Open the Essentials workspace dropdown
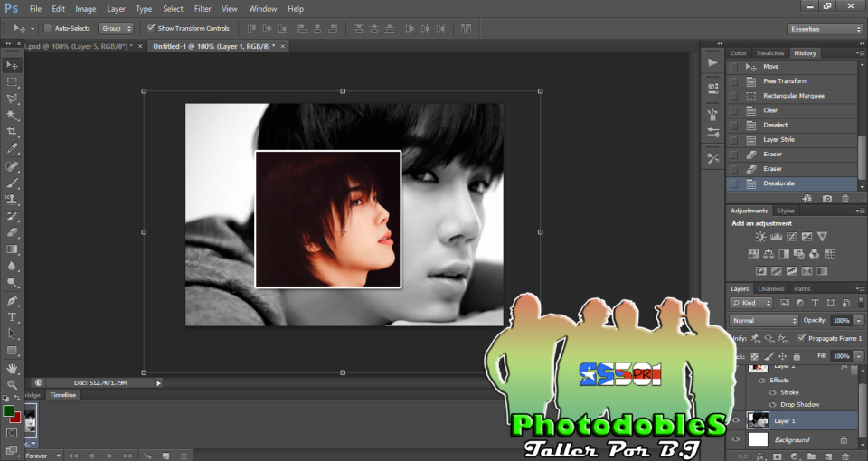The width and height of the screenshot is (868, 461). click(x=825, y=29)
